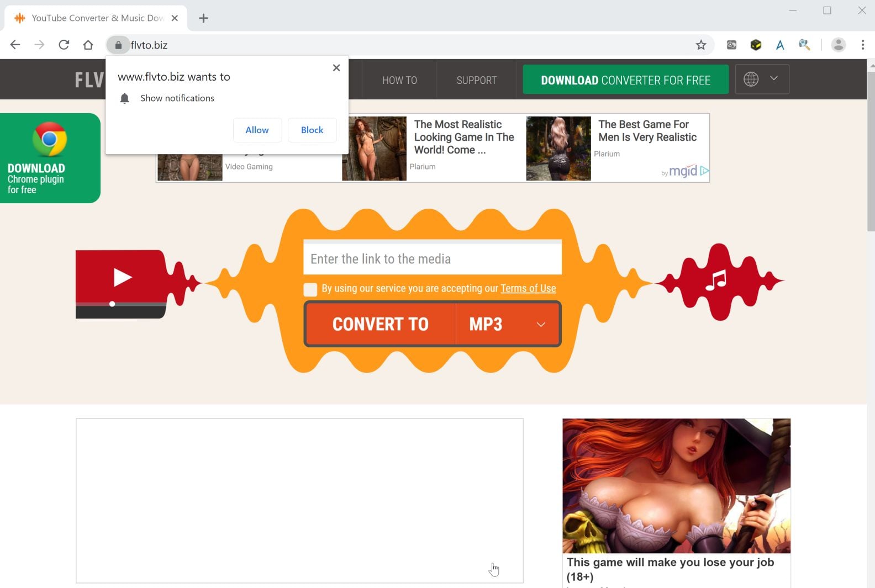The height and width of the screenshot is (588, 875).
Task: Click Download Converter For Free button
Action: coord(626,80)
